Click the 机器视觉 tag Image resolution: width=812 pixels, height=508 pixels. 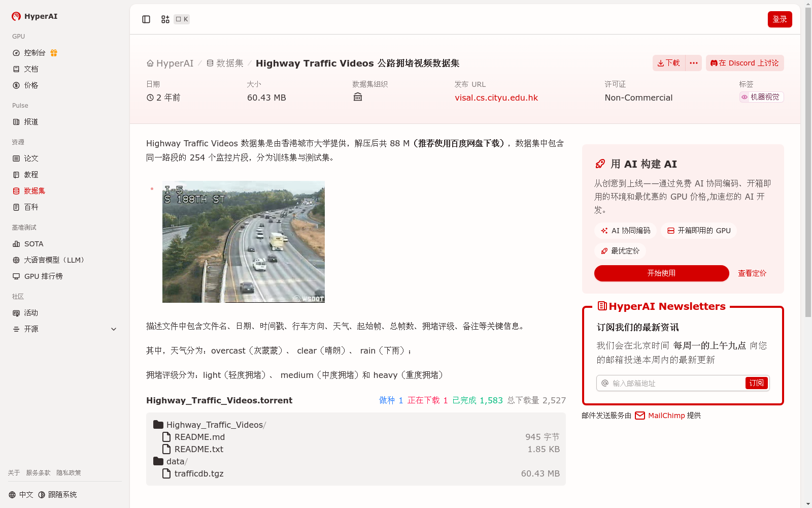[x=761, y=97]
